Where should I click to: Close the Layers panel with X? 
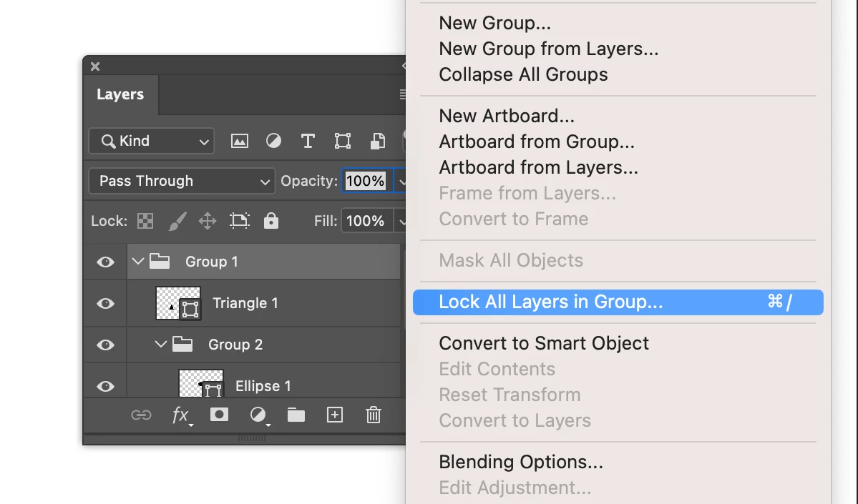pos(95,66)
